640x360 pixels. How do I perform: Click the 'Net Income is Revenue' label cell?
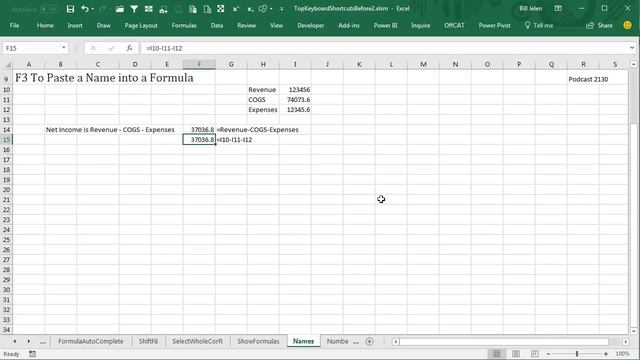point(110,130)
